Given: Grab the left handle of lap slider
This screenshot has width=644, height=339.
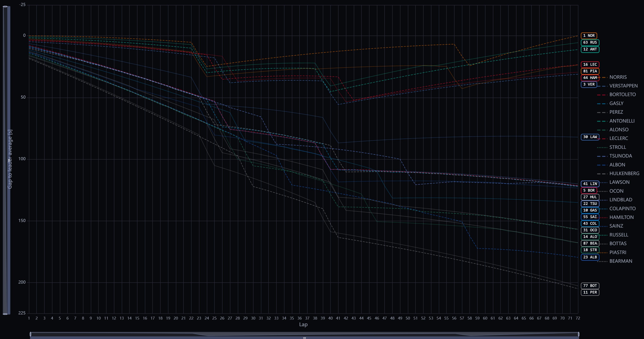Looking at the screenshot, I should (x=31, y=334).
